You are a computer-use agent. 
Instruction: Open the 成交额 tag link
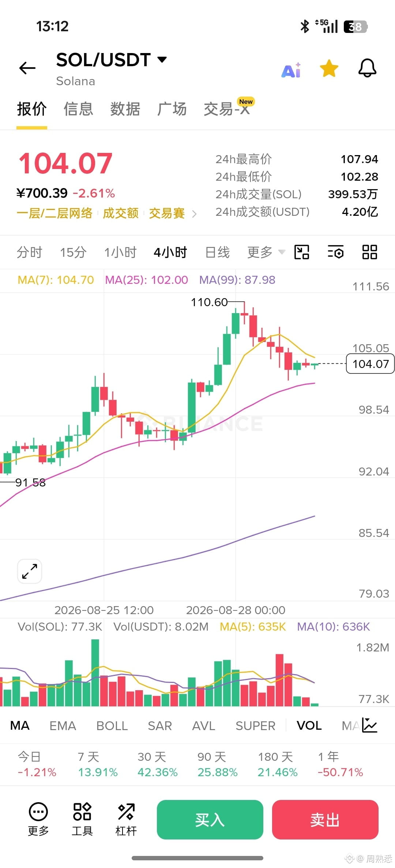pyautogui.click(x=121, y=213)
